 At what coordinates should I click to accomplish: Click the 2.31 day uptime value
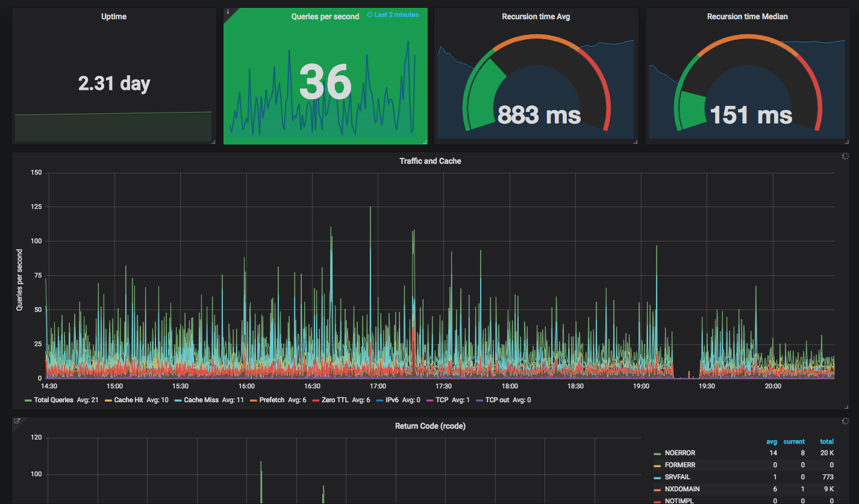click(x=114, y=83)
